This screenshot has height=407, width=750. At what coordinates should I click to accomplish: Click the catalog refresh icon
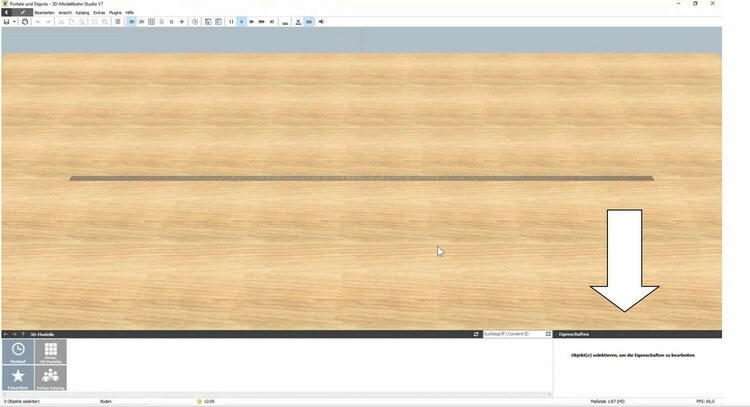(476, 334)
